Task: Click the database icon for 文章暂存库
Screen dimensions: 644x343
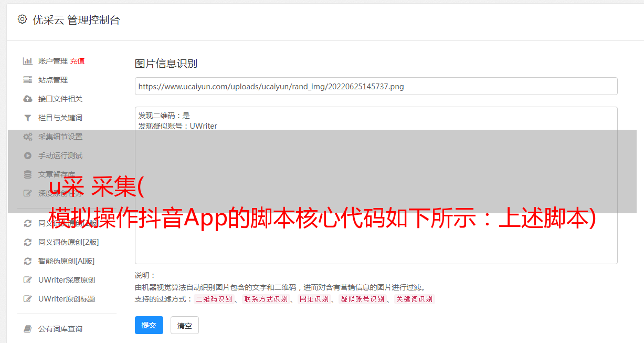Action: coord(28,174)
